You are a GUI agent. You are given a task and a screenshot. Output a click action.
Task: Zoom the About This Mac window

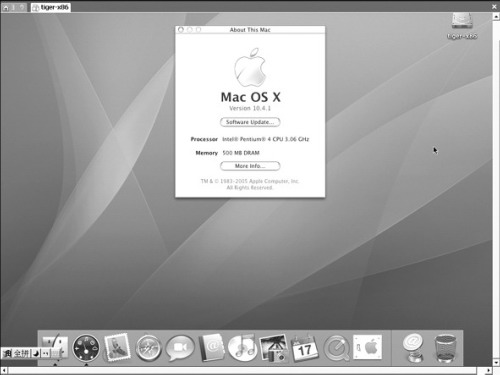click(x=198, y=30)
